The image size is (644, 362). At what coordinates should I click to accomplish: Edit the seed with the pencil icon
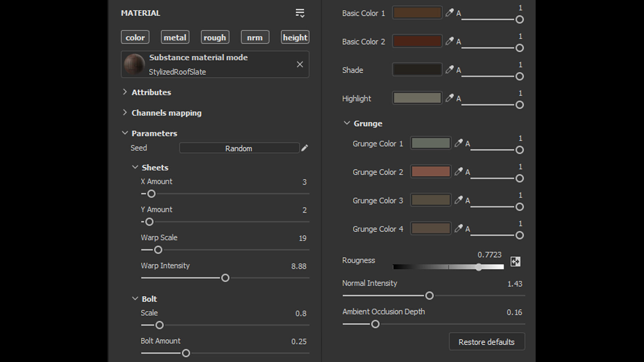coord(305,148)
